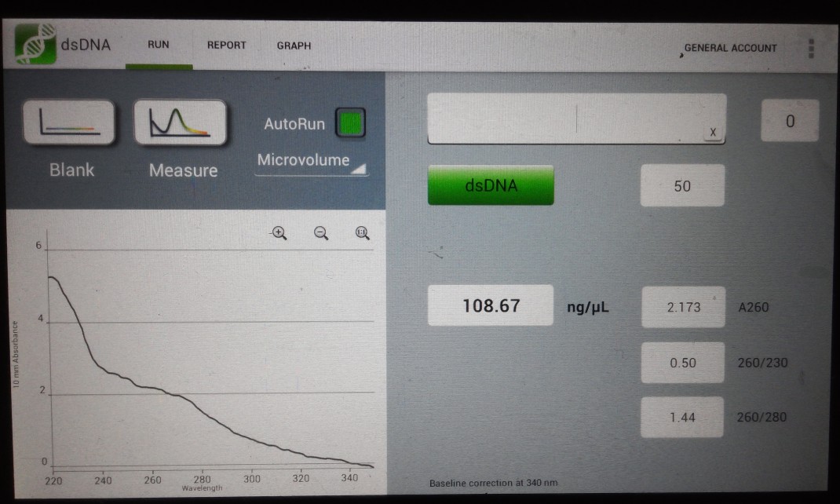Select the 108.67 concentration result box
The height and width of the screenshot is (504, 840).
[x=491, y=305]
